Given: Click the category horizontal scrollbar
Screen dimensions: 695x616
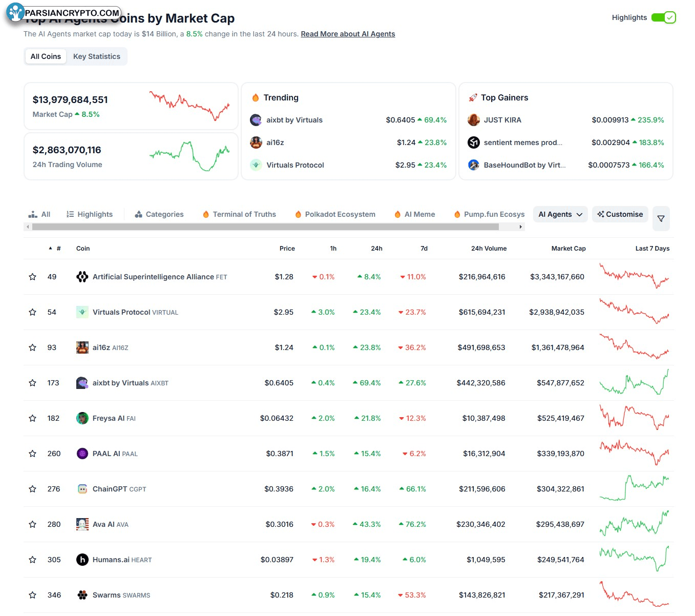Looking at the screenshot, I should click(x=275, y=227).
